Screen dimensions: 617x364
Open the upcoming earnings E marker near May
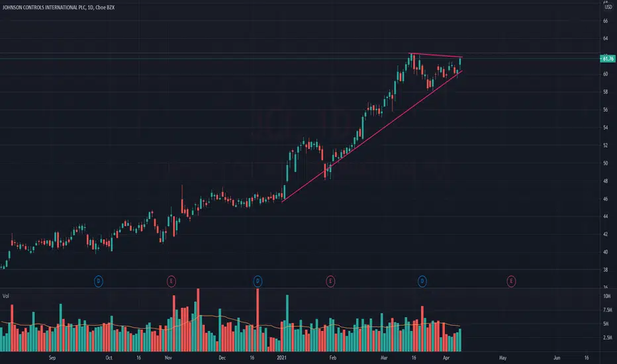pos(511,281)
